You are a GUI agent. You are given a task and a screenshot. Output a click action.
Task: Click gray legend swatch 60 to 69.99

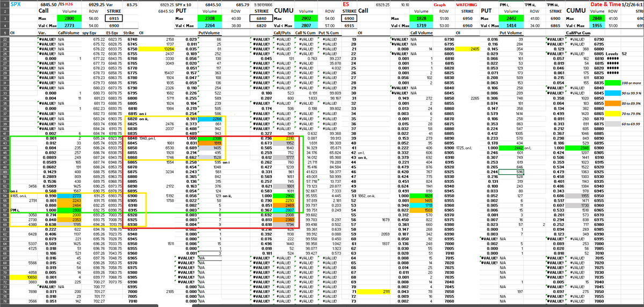pos(613,125)
